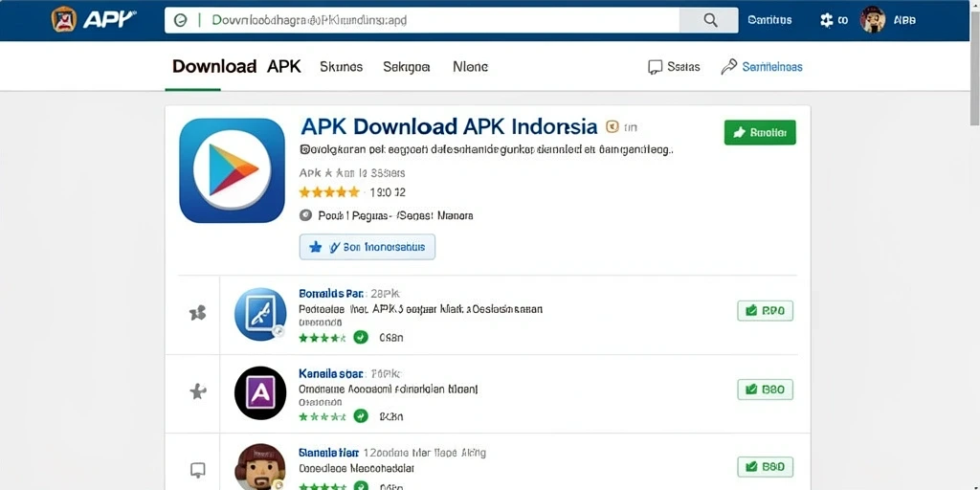Click the round icon inside the search box
Viewport: 980px width, 490px height.
pyautogui.click(x=181, y=21)
